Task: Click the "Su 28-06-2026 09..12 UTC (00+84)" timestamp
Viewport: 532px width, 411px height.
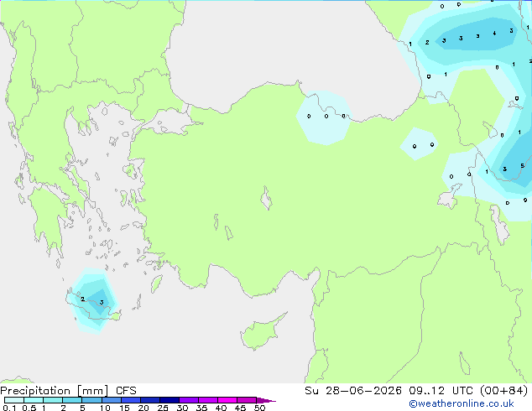Action: point(416,391)
